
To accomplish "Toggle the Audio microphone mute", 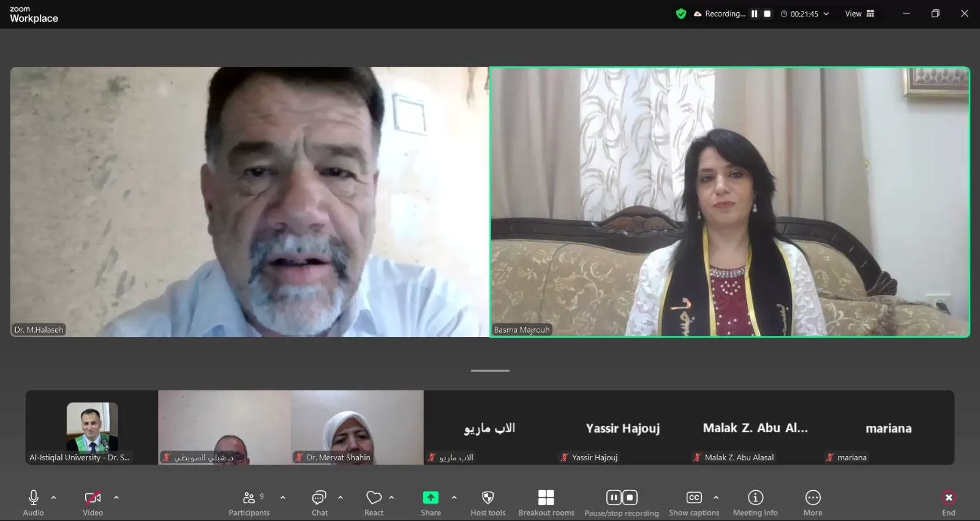I will (34, 498).
